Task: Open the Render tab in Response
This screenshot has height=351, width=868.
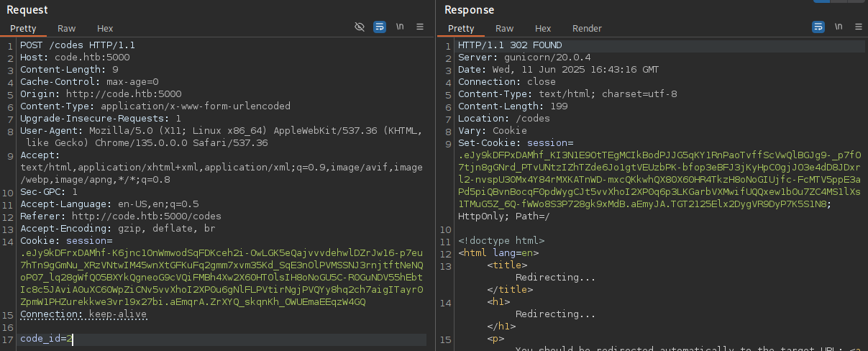Action: pyautogui.click(x=588, y=29)
